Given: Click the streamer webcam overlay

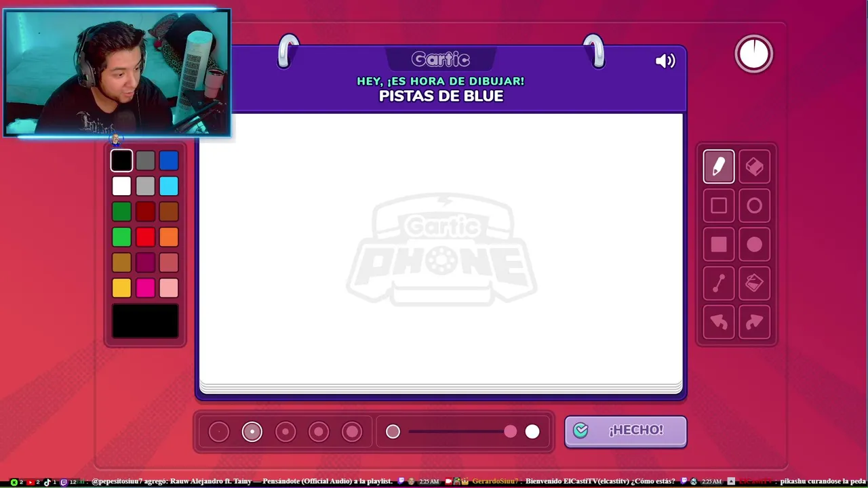Looking at the screenshot, I should [x=117, y=73].
